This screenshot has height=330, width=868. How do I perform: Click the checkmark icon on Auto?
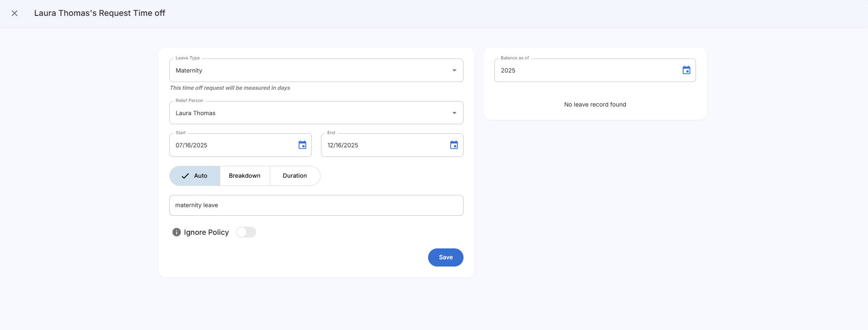(185, 176)
